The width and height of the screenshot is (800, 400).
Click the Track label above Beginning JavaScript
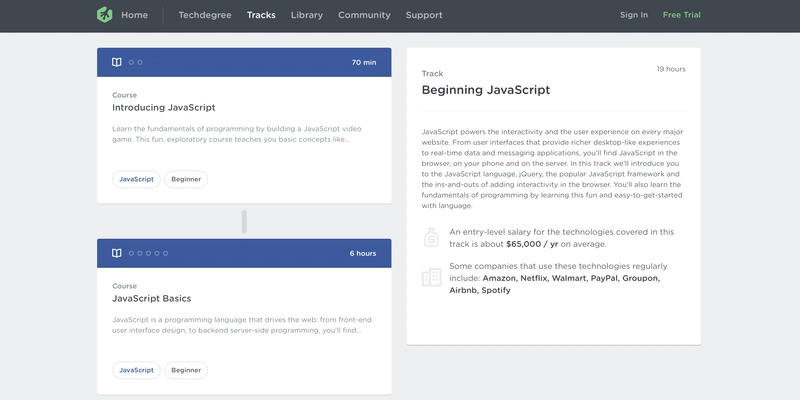click(432, 73)
